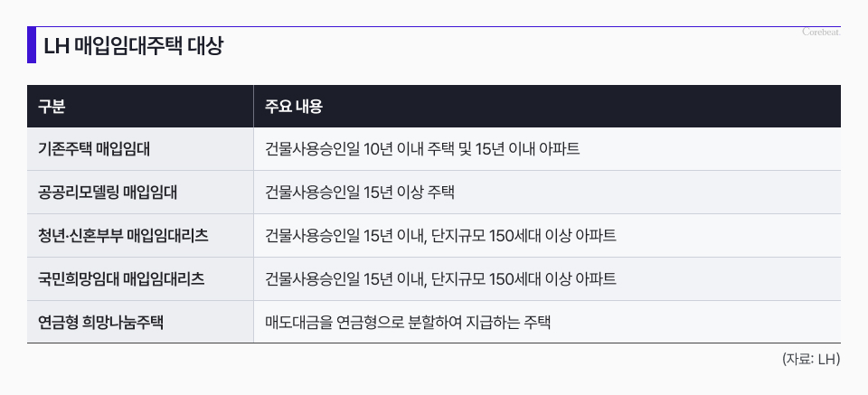Viewport: 868px width, 395px height.
Task: Select the '구분' column header
Action: click(52, 107)
